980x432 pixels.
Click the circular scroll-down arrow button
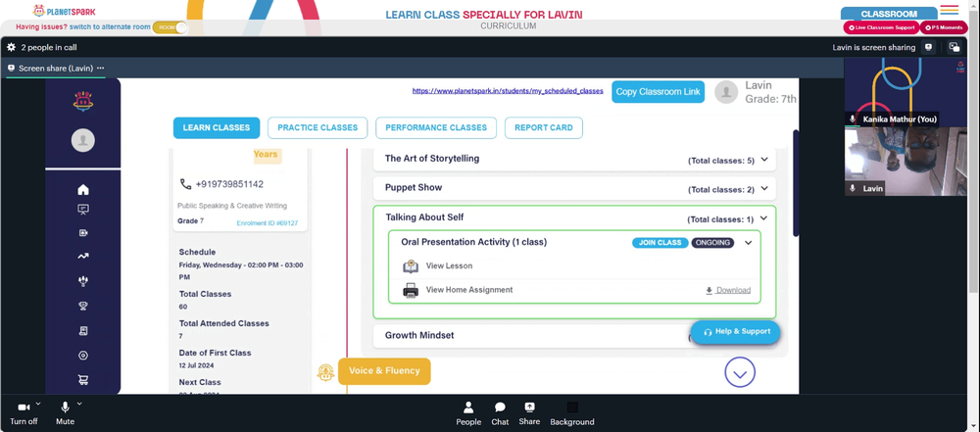coord(740,372)
